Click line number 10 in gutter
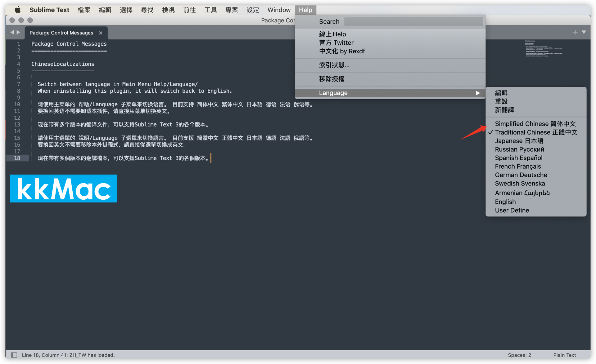Image resolution: width=596 pixels, height=364 pixels. (17, 104)
